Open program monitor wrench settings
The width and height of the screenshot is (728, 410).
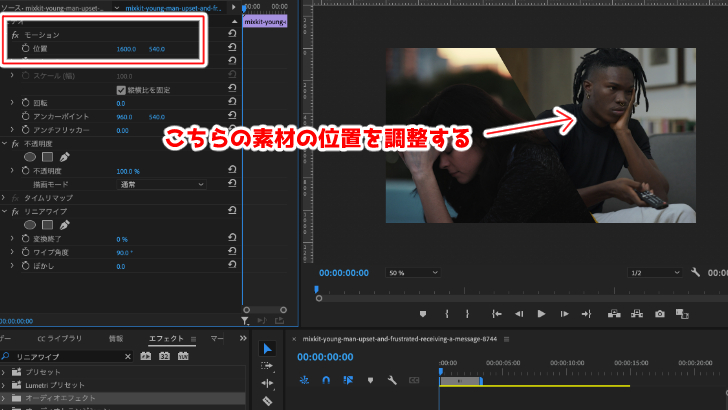coord(695,272)
